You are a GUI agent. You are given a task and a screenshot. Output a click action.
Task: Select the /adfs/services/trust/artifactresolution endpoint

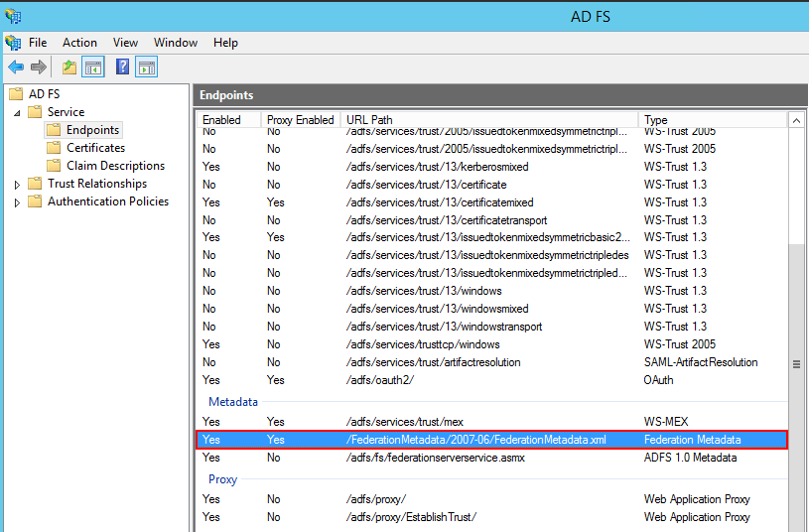point(491,362)
